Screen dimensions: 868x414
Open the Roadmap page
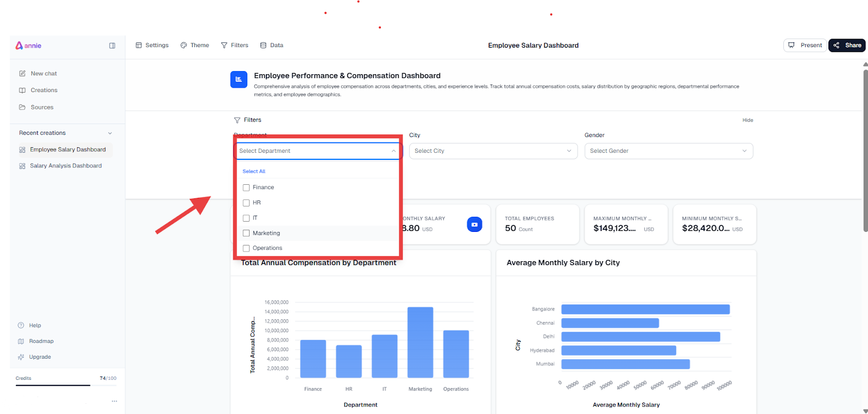pos(41,341)
